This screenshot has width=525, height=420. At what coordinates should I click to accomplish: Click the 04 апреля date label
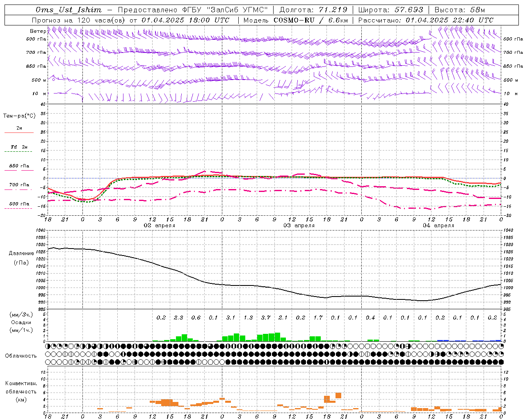tap(438, 226)
